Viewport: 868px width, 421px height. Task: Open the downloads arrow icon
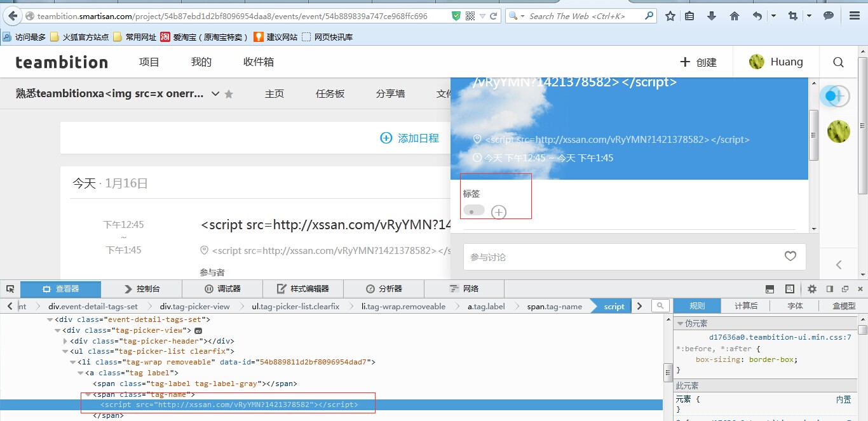click(712, 16)
